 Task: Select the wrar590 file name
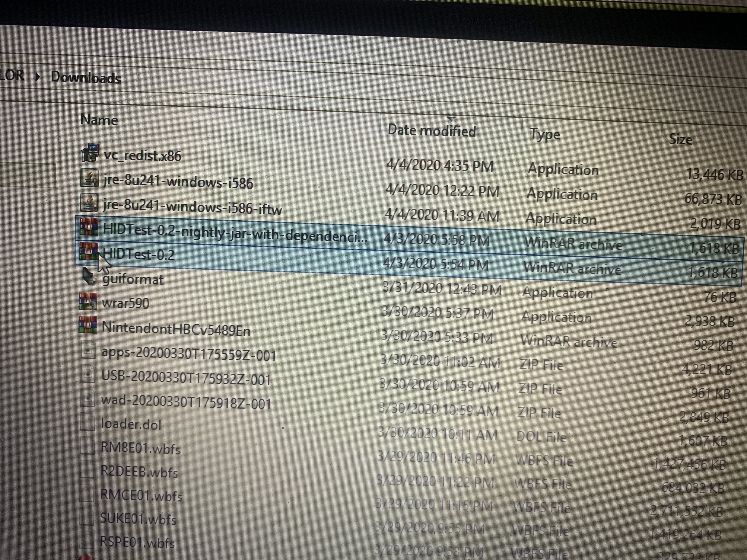[x=125, y=303]
